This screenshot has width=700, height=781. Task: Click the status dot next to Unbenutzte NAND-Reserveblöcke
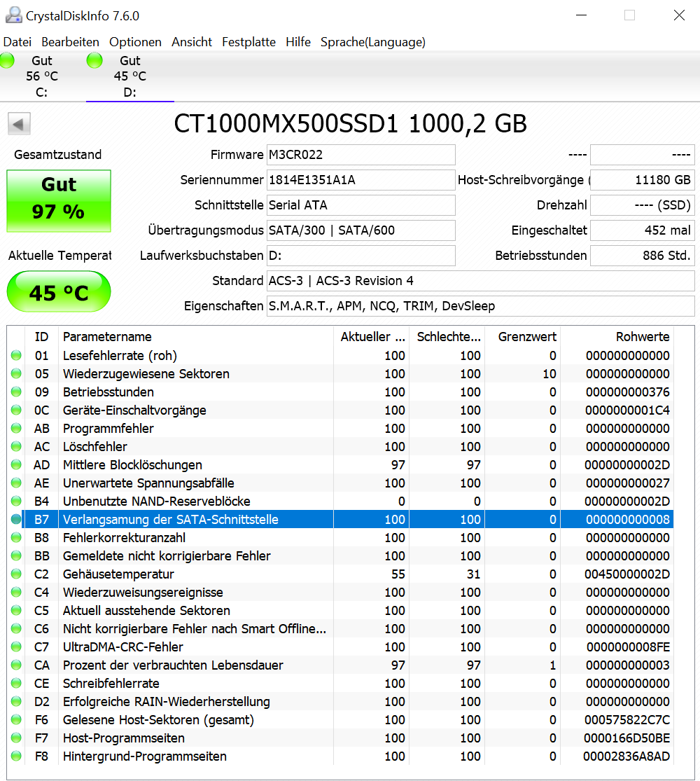15,501
